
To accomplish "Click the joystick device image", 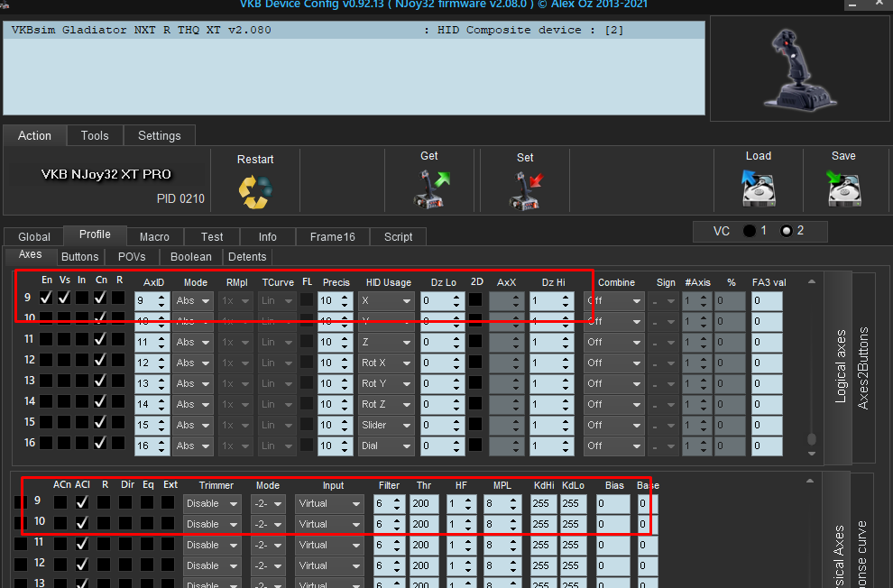I will pos(800,69).
